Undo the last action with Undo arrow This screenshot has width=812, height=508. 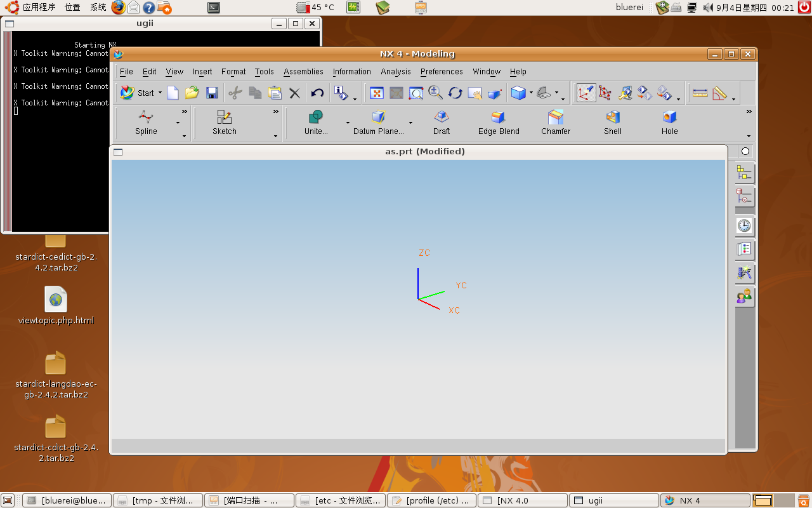(317, 93)
